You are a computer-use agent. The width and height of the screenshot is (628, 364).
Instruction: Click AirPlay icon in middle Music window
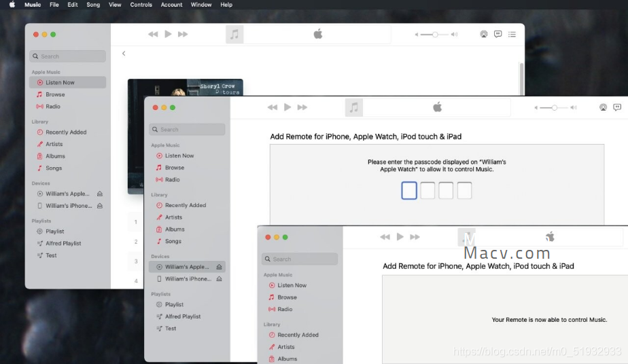pos(603,107)
